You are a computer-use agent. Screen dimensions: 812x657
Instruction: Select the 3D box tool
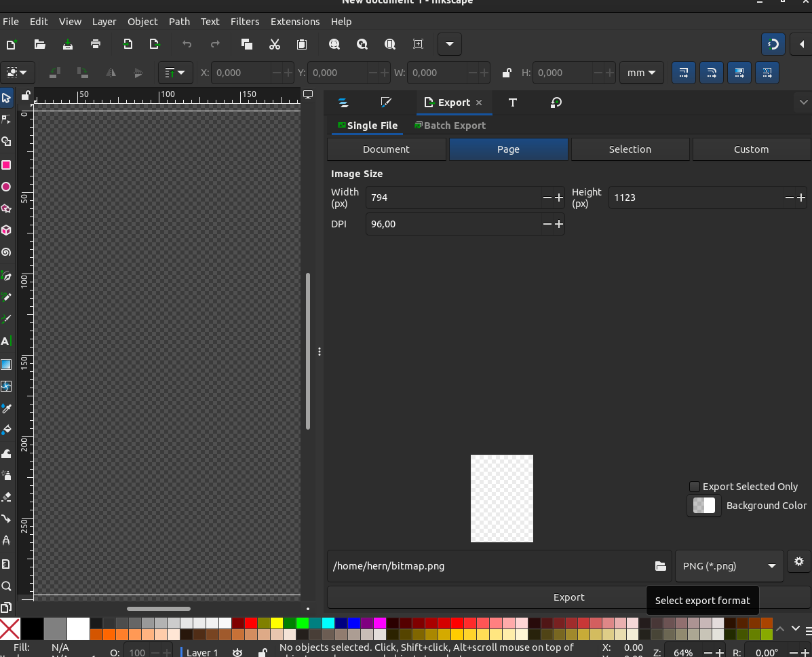[x=6, y=230]
